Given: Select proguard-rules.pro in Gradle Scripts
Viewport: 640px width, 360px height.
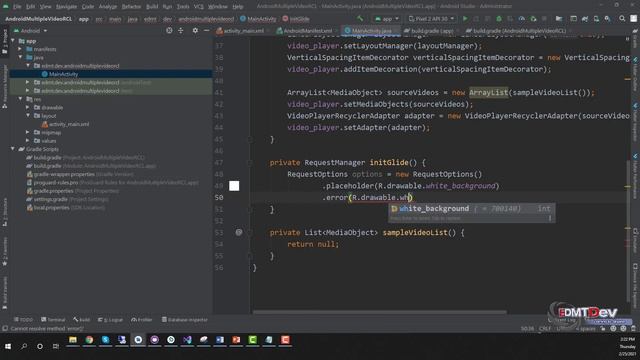Looking at the screenshot, I should (56, 182).
